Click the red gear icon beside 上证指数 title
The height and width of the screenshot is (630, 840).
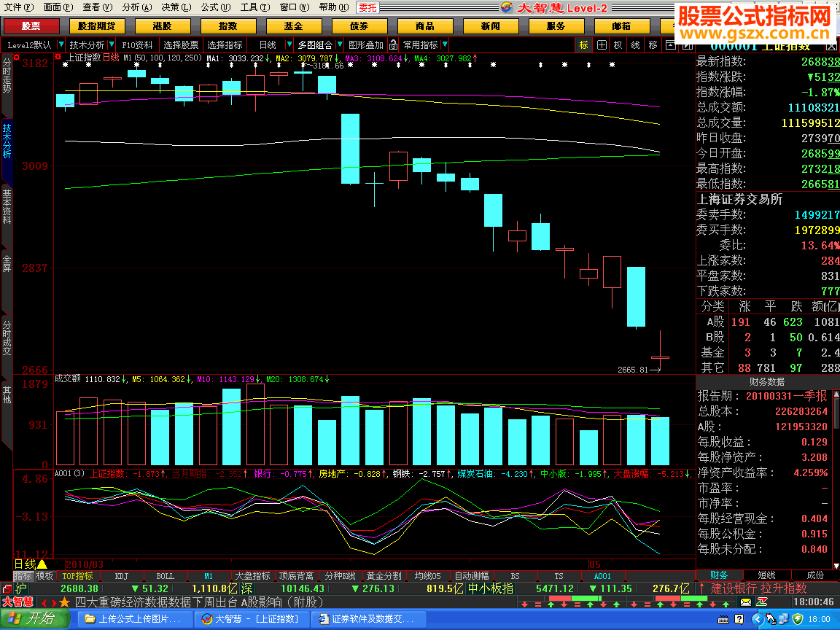pyautogui.click(x=58, y=58)
